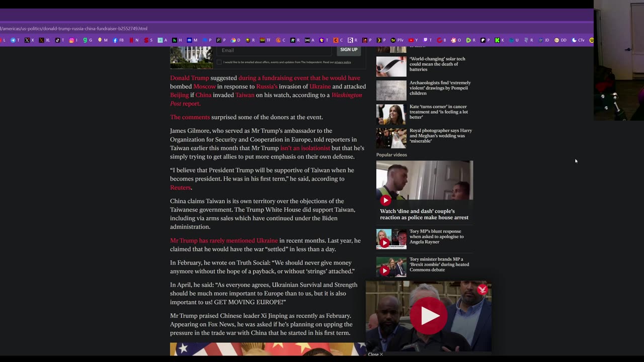Follow the Russia's link in the article
This screenshot has width=644, height=362.
(x=267, y=86)
